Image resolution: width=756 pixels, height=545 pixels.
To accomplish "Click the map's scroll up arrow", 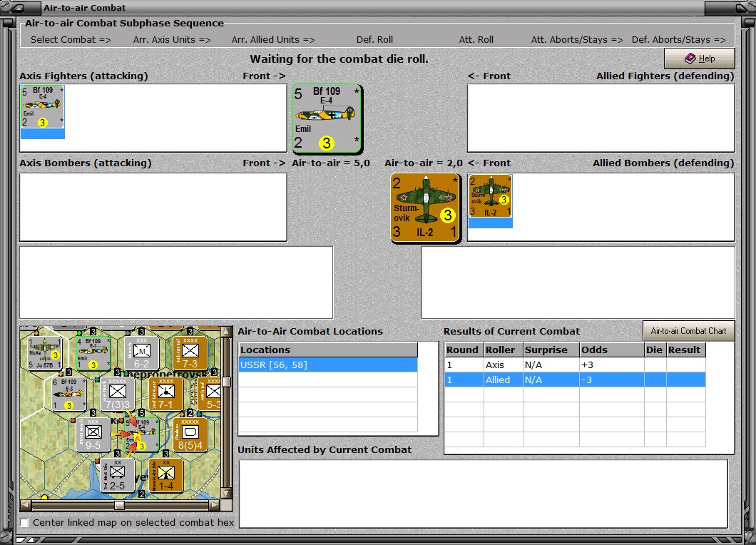I will point(226,332).
